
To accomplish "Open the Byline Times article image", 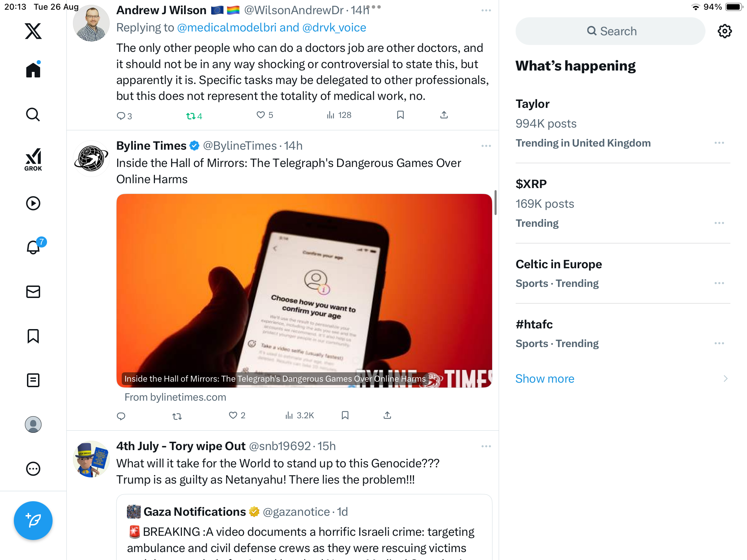I will point(304,290).
